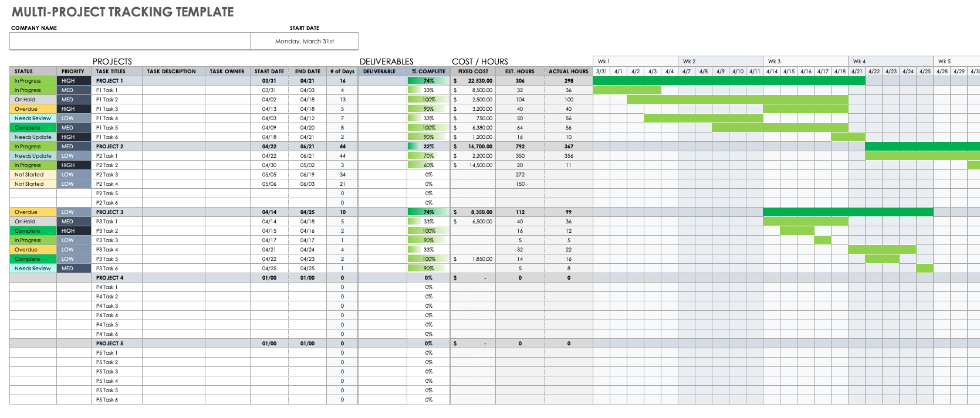Viewport: 980px width, 418px height.
Task: Select the PROJECT 5 title cell
Action: coord(117,344)
